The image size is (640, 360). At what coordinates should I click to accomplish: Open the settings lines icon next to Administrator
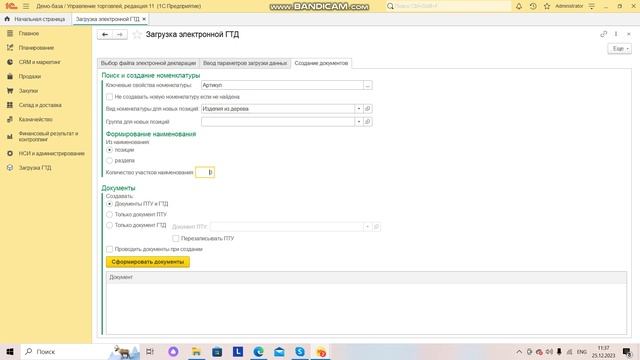pyautogui.click(x=592, y=6)
